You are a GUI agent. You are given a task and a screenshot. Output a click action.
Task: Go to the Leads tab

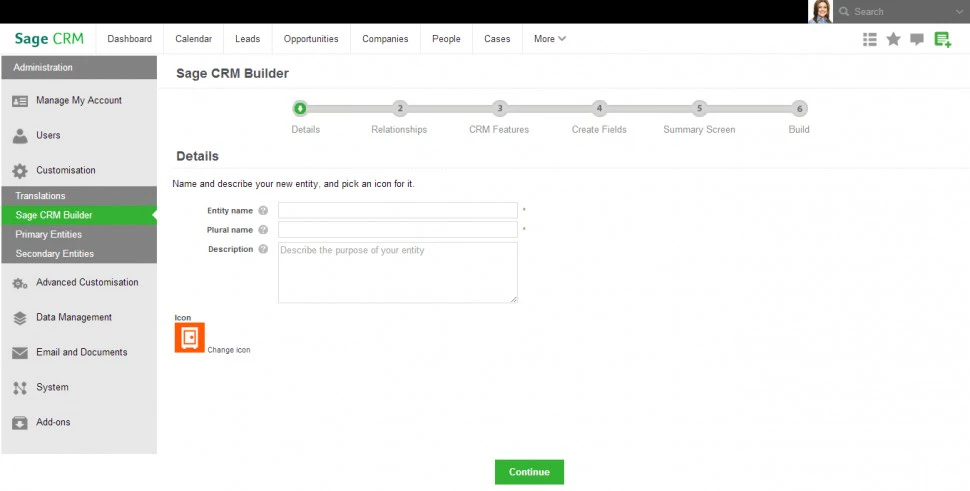[247, 39]
